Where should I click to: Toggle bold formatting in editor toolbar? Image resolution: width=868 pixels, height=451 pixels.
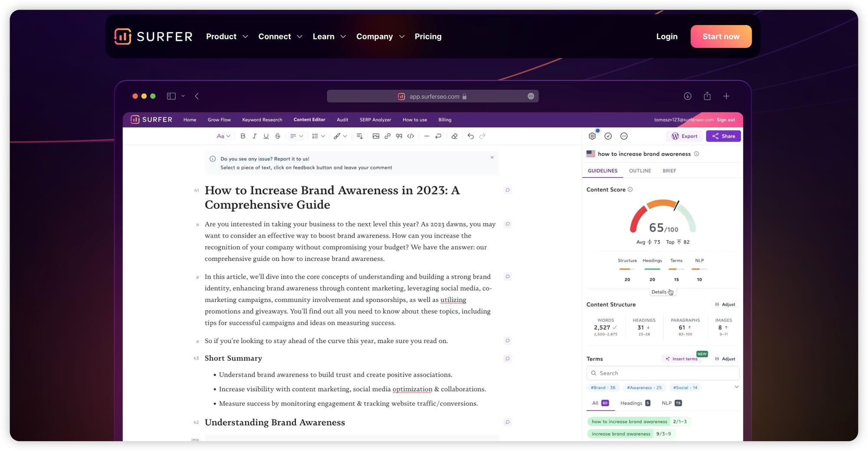point(243,136)
